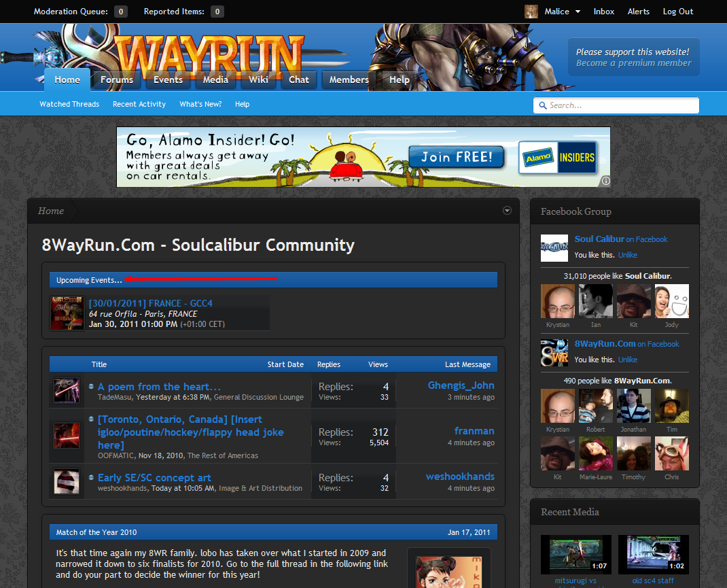The width and height of the screenshot is (727, 588).
Task: View Ghengis_John's profile
Action: (461, 385)
